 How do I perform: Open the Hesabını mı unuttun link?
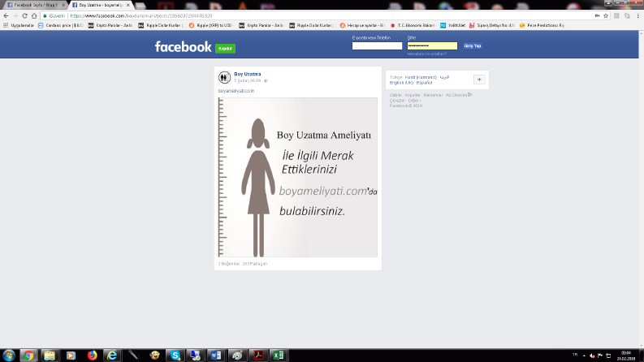426,54
